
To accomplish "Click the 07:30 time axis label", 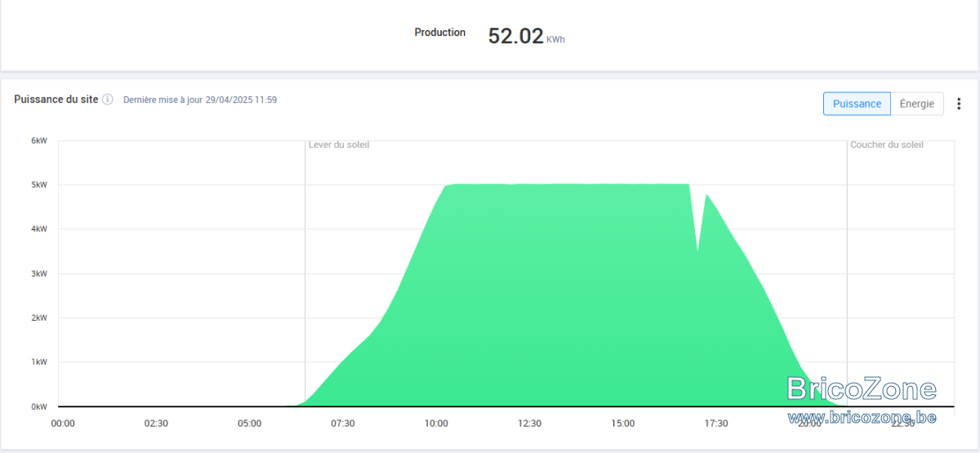I will tap(343, 423).
